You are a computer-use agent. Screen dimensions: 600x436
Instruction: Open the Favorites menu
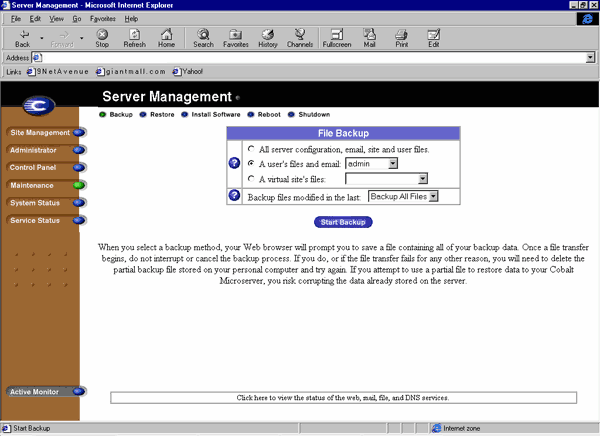[103, 19]
